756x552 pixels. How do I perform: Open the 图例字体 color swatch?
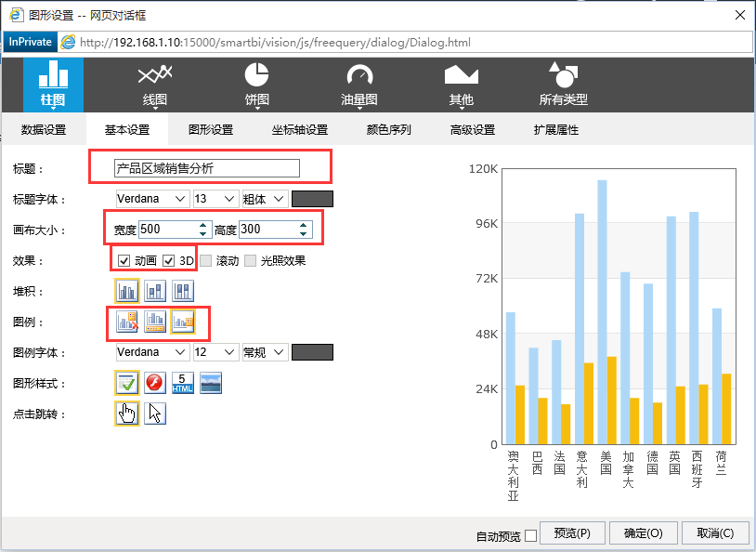click(x=312, y=352)
